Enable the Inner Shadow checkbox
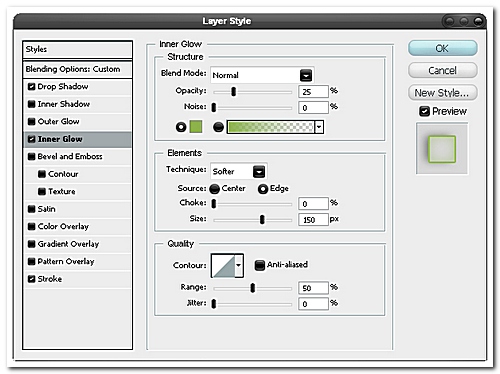The image size is (500, 374). coord(31,104)
